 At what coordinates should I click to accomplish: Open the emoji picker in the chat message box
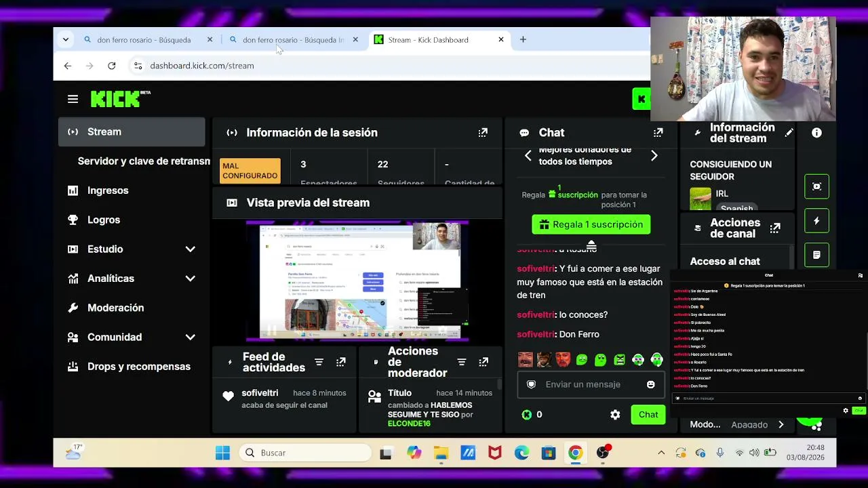651,384
